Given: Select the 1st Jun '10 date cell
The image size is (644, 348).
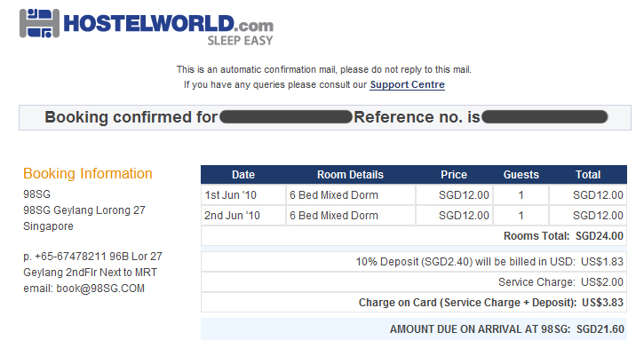Looking at the screenshot, I should click(x=243, y=195).
